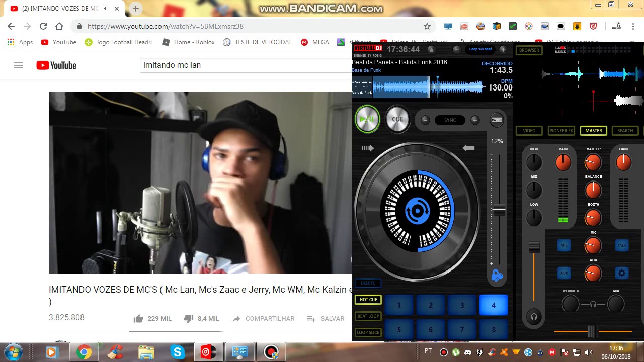The height and width of the screenshot is (362, 644).
Task: Select HOT CUE pad mode
Action: point(368,300)
